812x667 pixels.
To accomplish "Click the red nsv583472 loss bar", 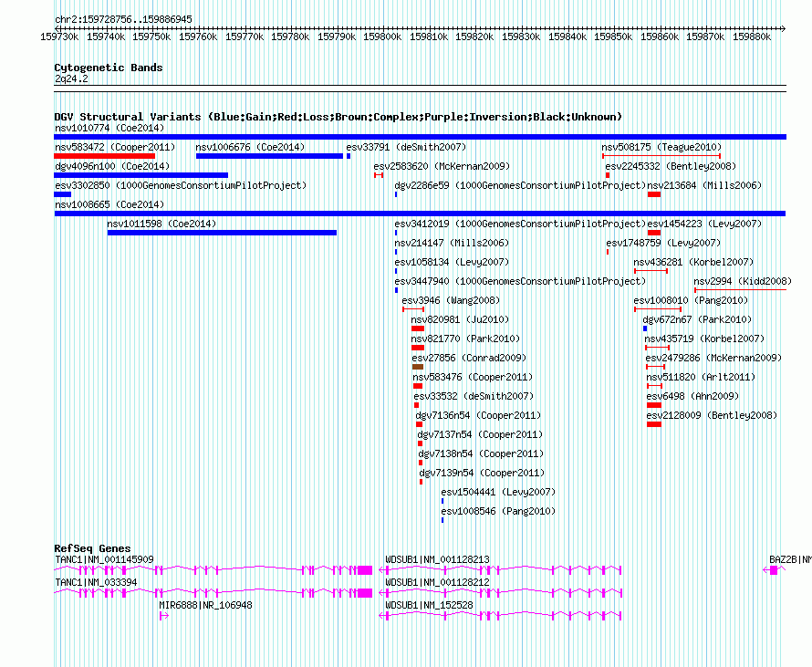I will [105, 156].
